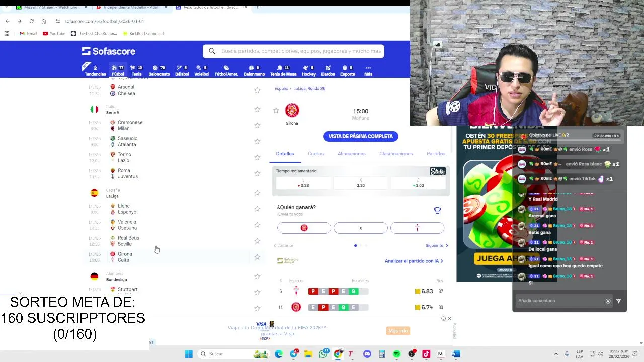This screenshot has width=644, height=362.
Task: Favorite the Arsenal vs Chelsea match
Action: [257, 90]
